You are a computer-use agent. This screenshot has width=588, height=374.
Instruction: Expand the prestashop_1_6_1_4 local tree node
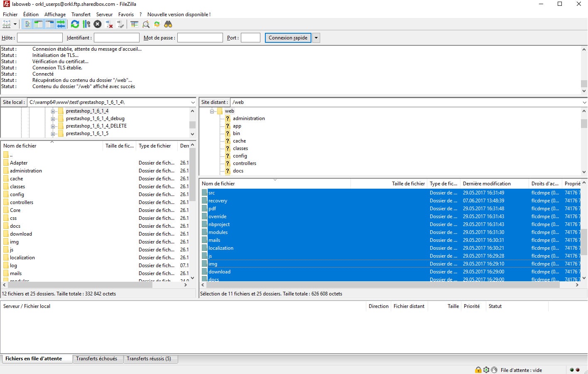pos(53,111)
